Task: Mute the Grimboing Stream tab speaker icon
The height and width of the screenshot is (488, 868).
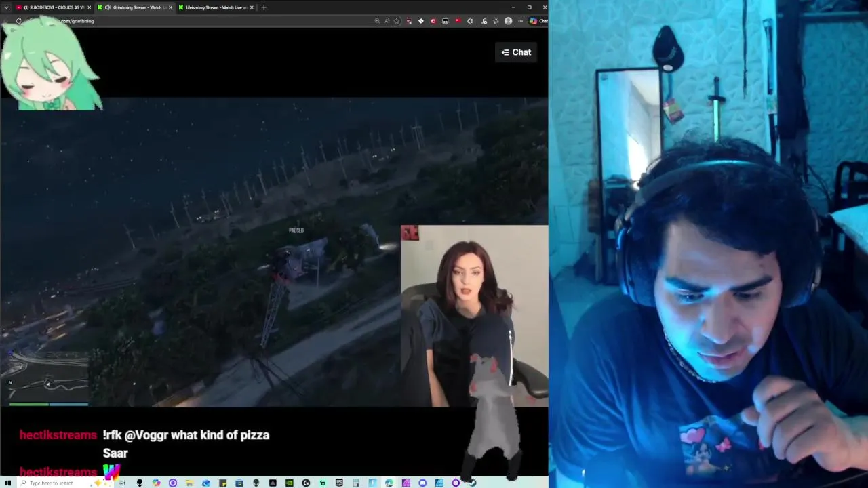Action: coord(108,7)
